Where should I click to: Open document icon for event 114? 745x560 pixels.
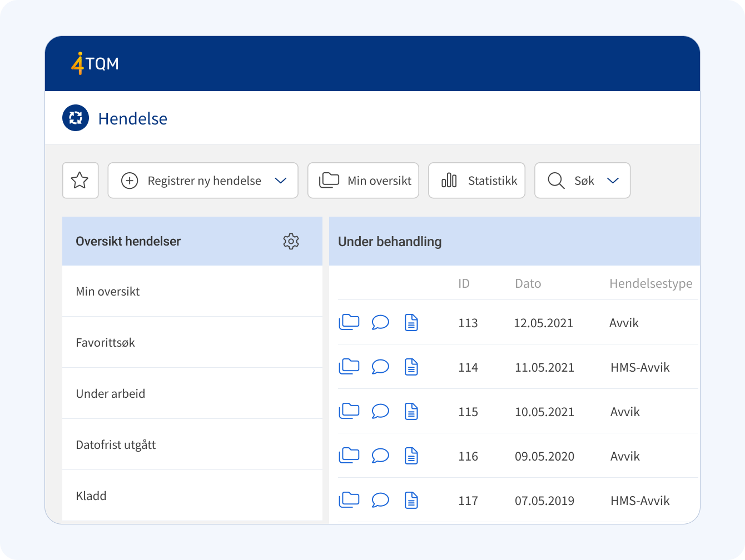click(411, 367)
